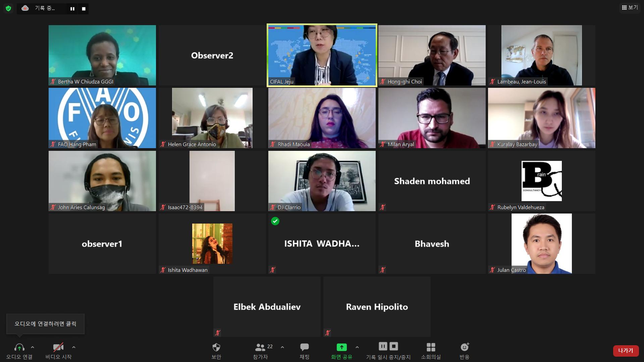The image size is (644, 362).
Task: Open the 보안 security shield menu
Action: tap(216, 351)
